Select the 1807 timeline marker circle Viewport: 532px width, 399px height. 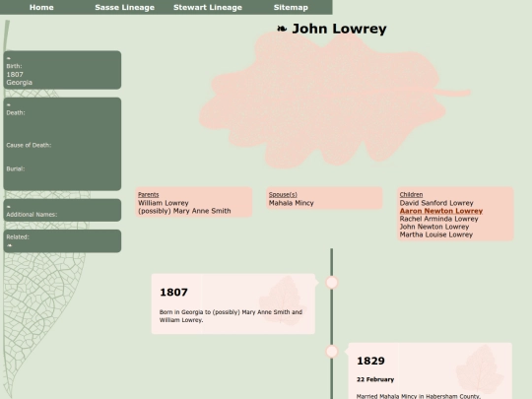tap(332, 283)
